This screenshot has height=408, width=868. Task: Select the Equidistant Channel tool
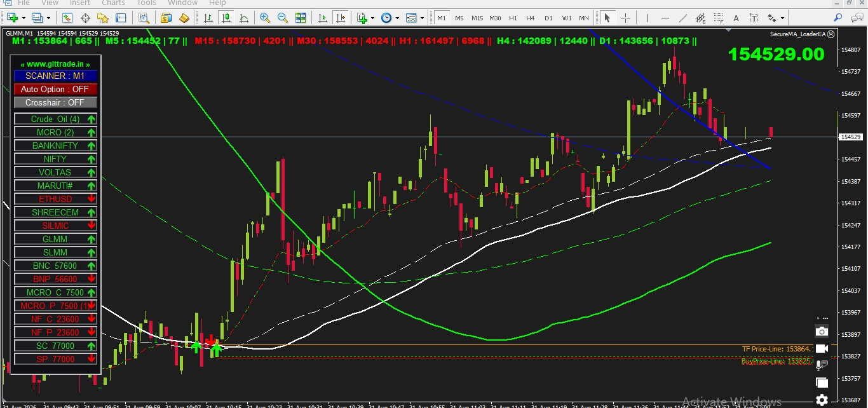coord(700,18)
